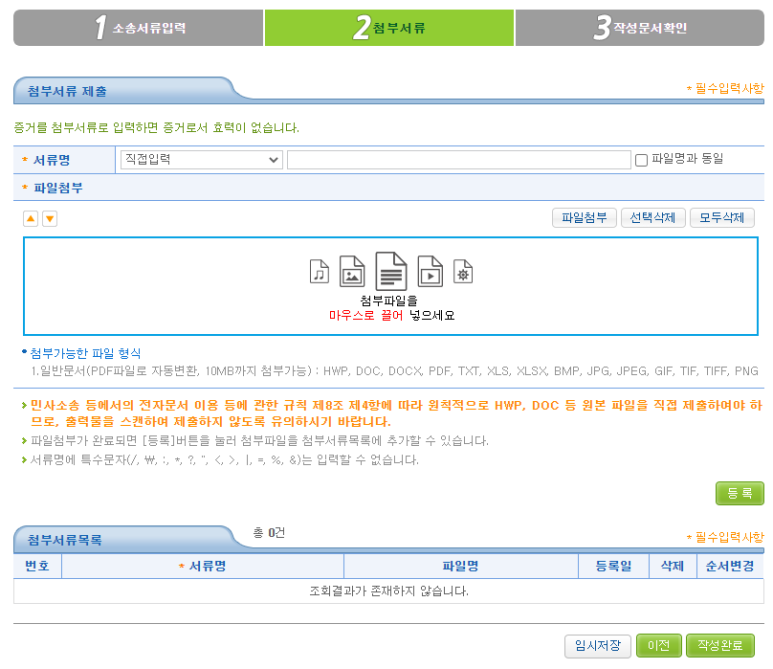Click the image file icon in drop zone
Viewport: 773px width, 669px height.
[352, 271]
